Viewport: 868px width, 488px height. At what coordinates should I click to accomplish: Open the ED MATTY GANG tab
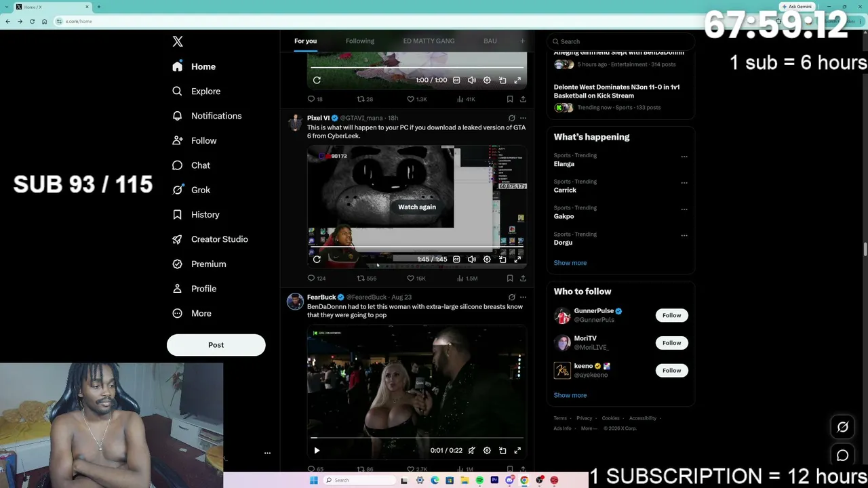click(429, 41)
